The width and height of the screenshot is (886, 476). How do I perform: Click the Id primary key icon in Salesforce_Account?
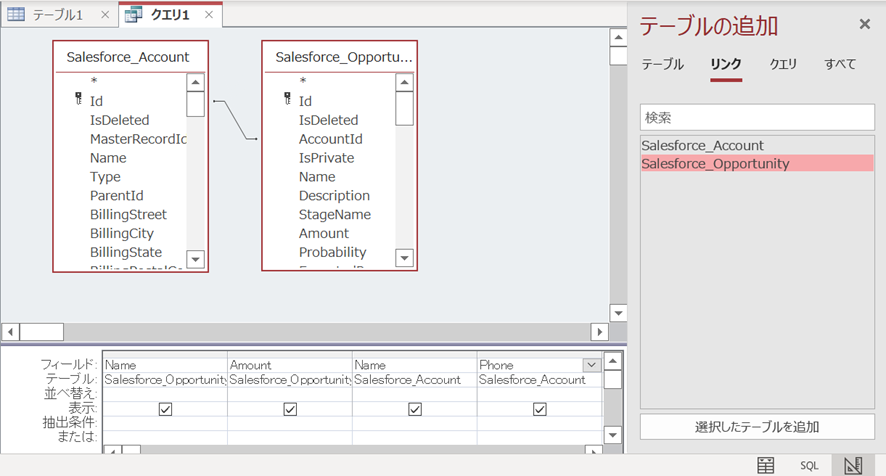[79, 99]
